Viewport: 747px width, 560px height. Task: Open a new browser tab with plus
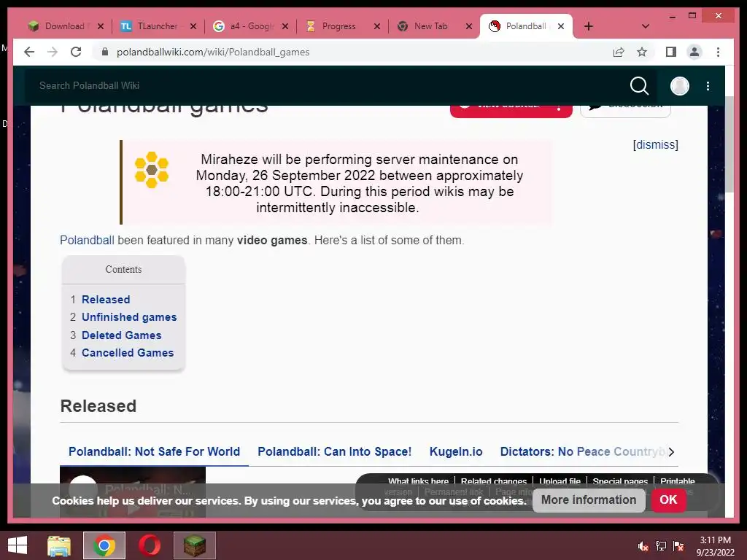(589, 26)
